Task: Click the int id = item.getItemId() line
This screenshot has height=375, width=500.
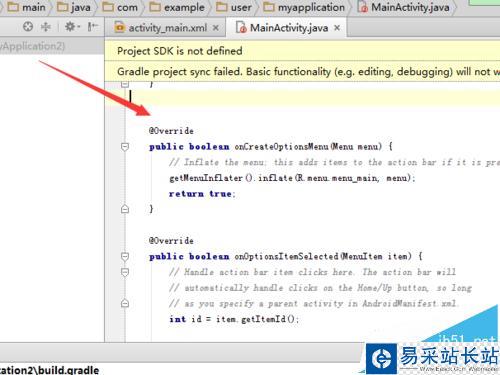Action: point(234,319)
